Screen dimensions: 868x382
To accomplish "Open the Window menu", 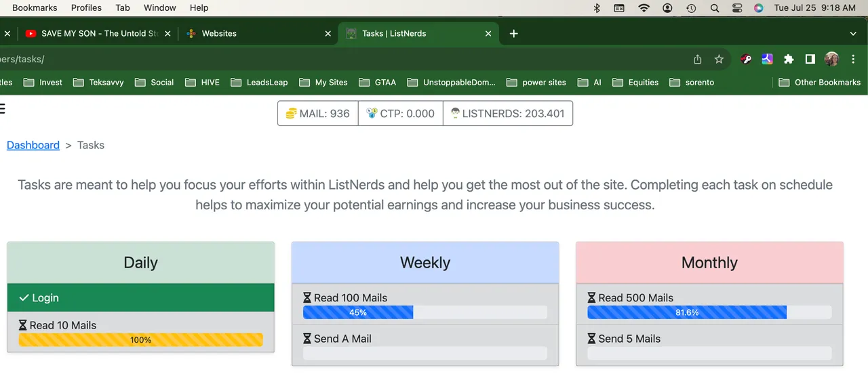I will pos(160,8).
